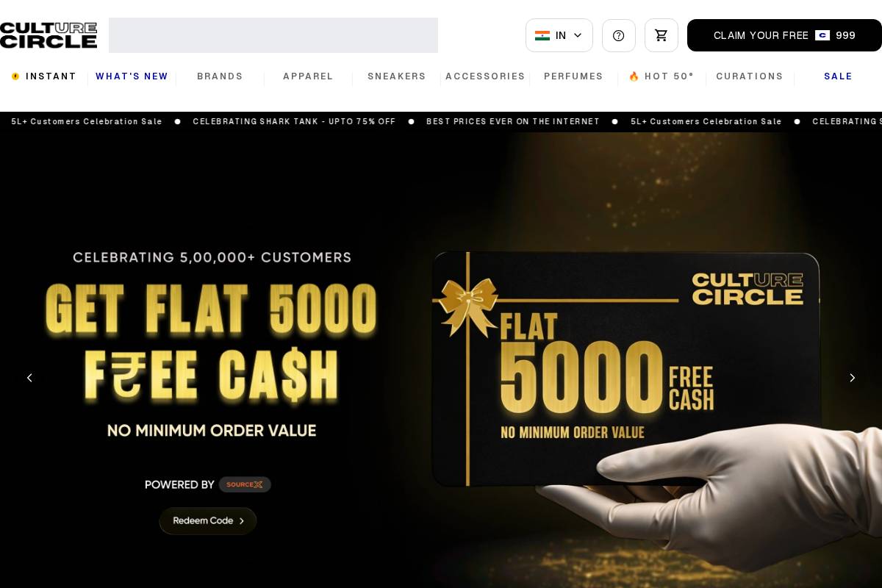Click the fire icon beside HOT 50

coord(634,76)
